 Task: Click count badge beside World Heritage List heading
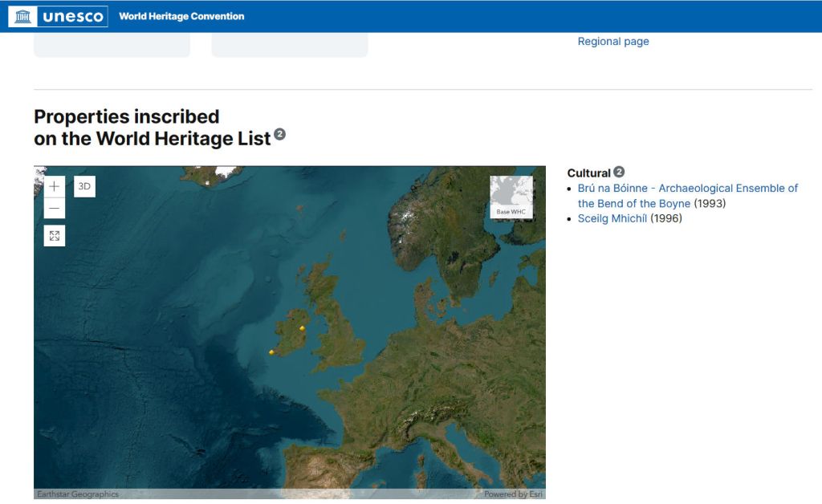(279, 134)
